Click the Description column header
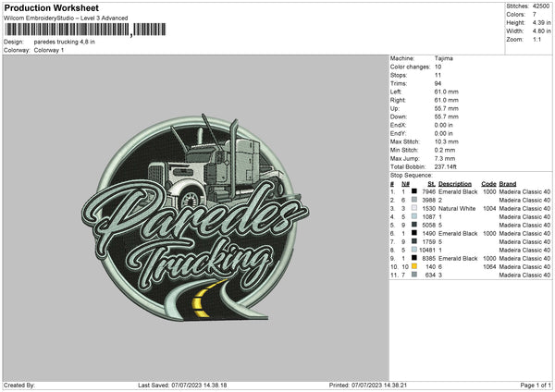Image resolution: width=555 pixels, height=392 pixels. 455,184
